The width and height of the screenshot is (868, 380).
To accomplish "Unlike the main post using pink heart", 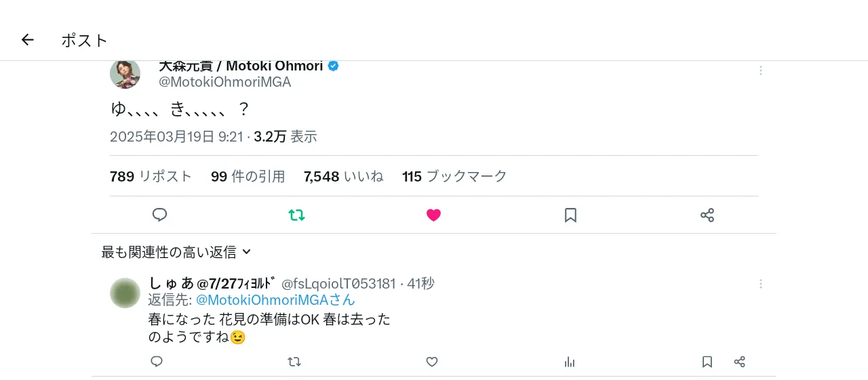I will coord(433,215).
